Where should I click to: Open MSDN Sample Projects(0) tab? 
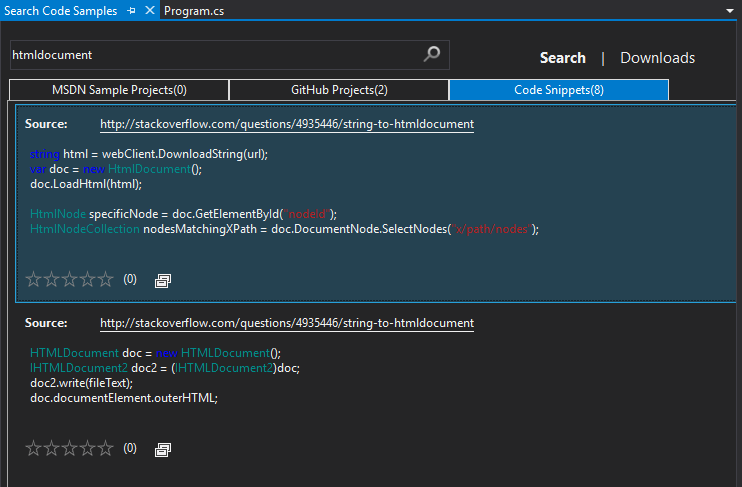pyautogui.click(x=119, y=90)
